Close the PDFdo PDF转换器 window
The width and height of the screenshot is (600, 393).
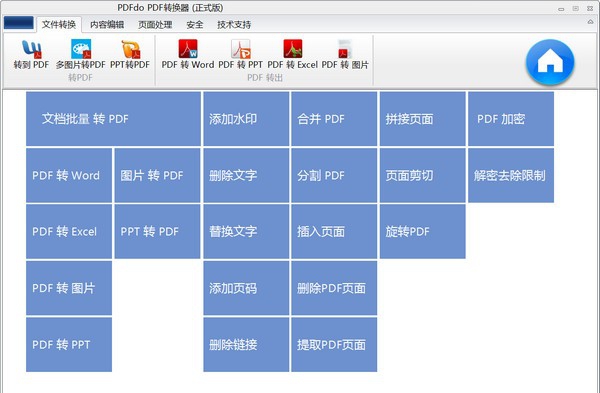pyautogui.click(x=590, y=8)
